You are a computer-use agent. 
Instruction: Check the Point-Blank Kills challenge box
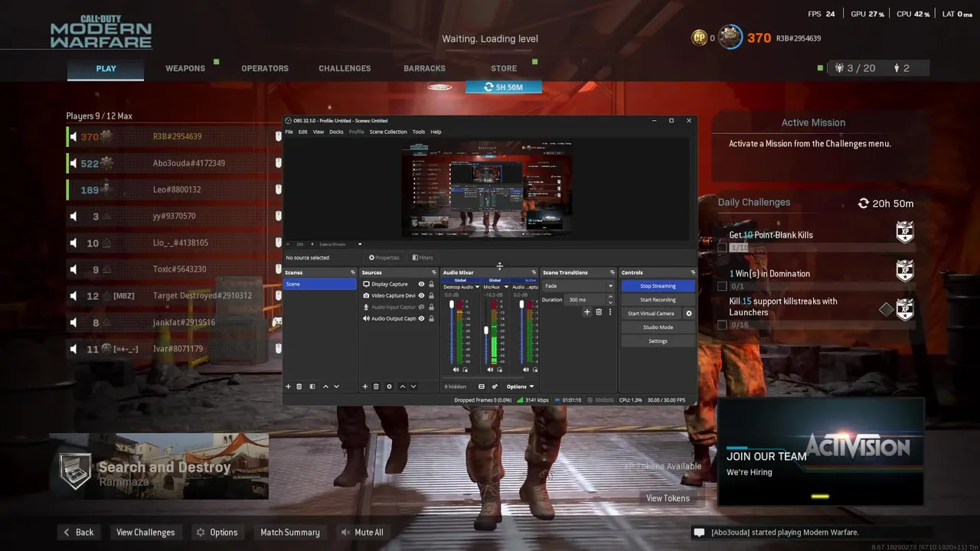(x=722, y=248)
